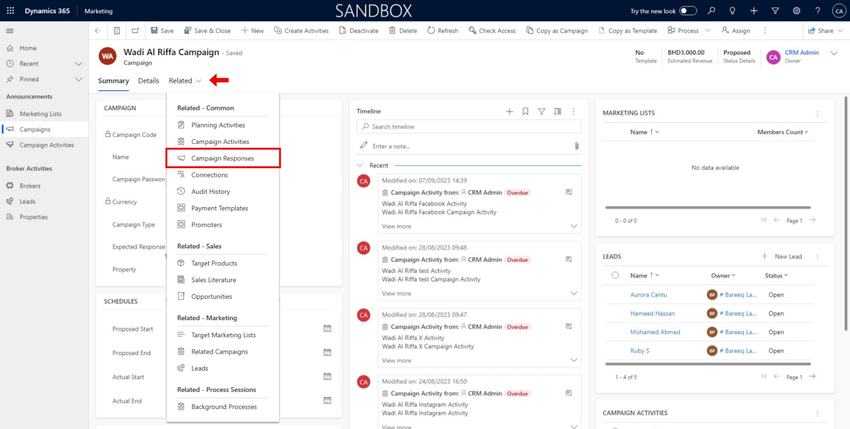Click the New command
Image resolution: width=850 pixels, height=429 pixels.
click(x=253, y=31)
